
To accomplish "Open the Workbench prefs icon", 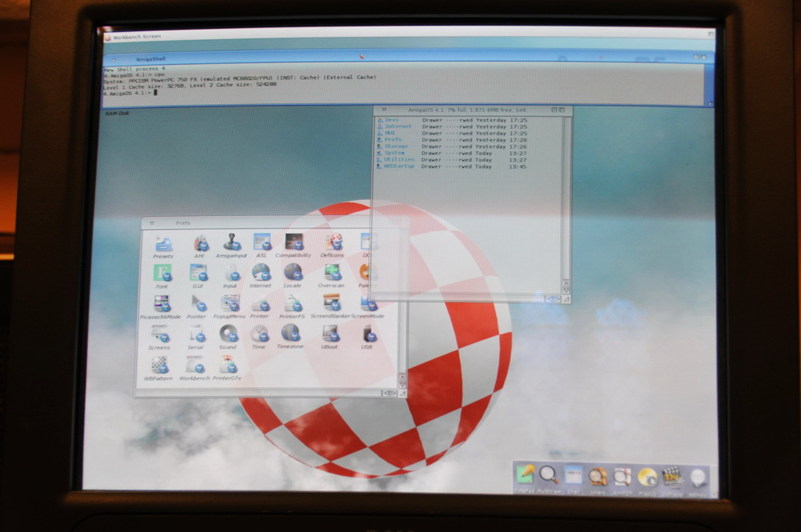I will coord(195,369).
